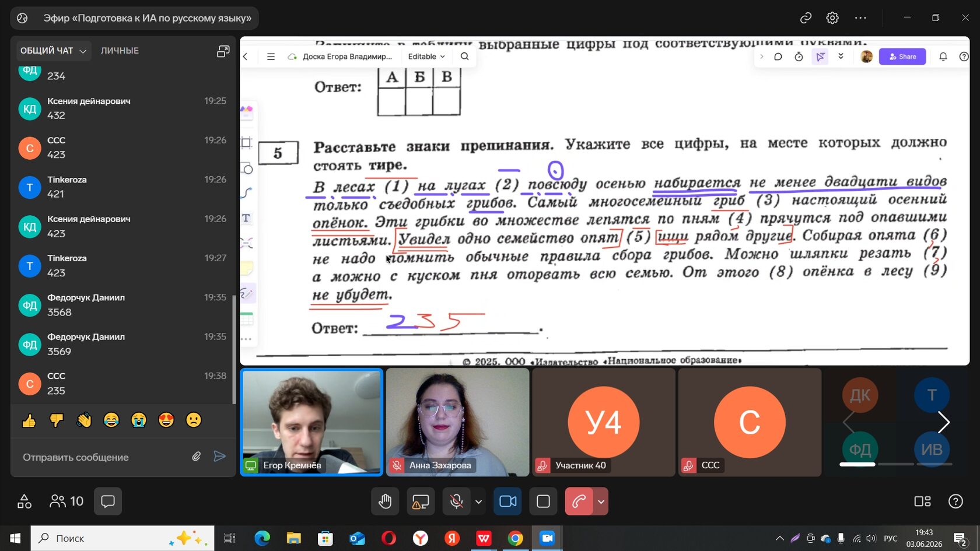Image resolution: width=980 pixels, height=551 pixels.
Task: Change the video layout view
Action: coord(922,501)
